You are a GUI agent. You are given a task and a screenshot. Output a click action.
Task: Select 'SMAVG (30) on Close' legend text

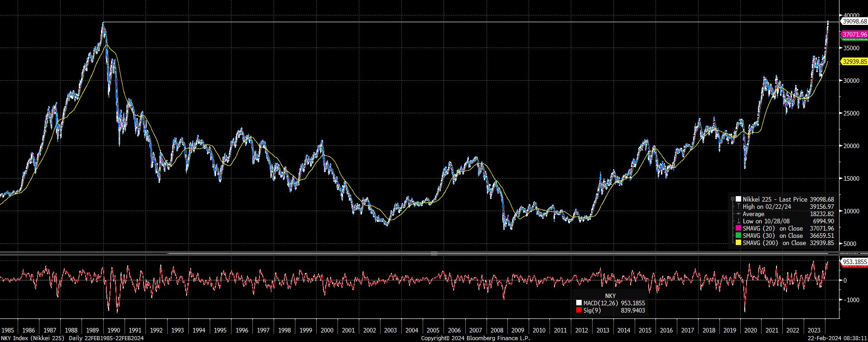(x=773, y=236)
